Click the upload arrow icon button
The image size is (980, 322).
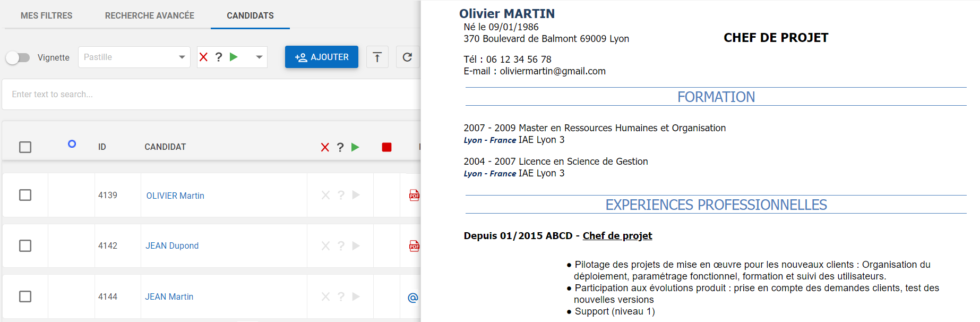377,57
